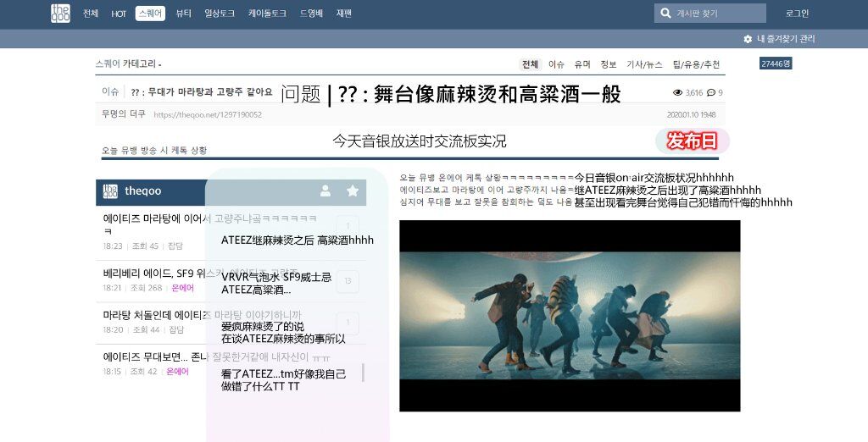Click the 잡담 tag on 18:20 post

pyautogui.click(x=176, y=329)
